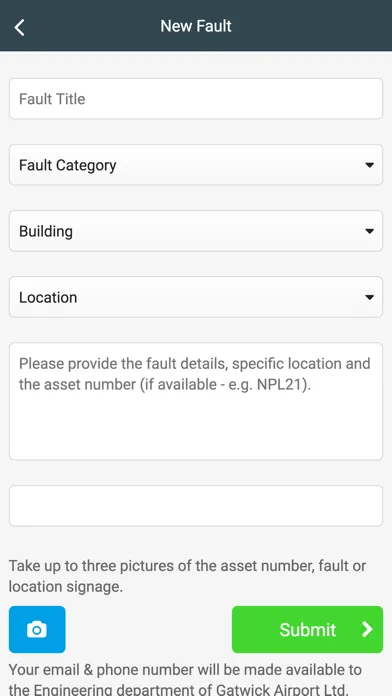Tap the three pictures instruction text
The height and width of the screenshot is (696, 392).
coord(187,576)
